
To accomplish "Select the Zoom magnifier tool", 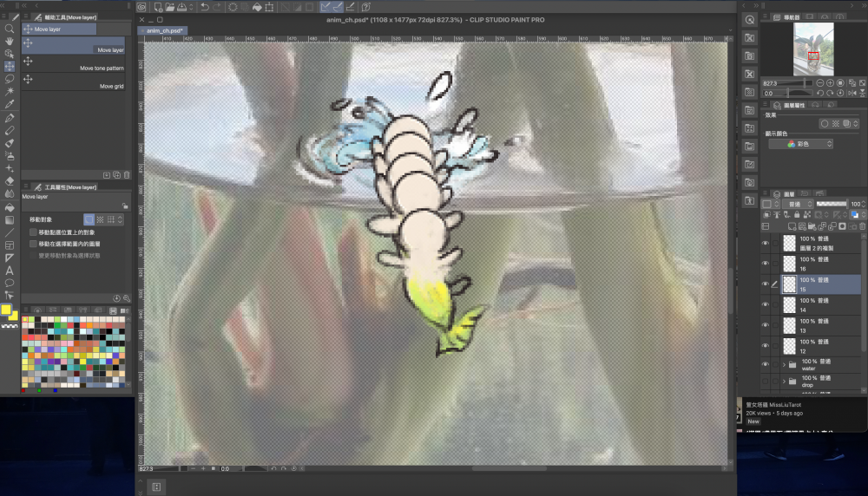I will click(10, 29).
